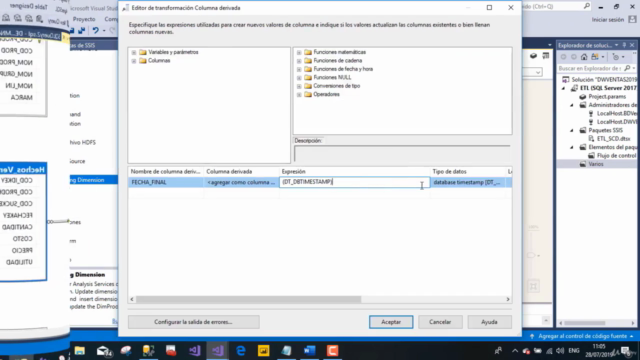Click the Cancelar button

[x=440, y=322]
